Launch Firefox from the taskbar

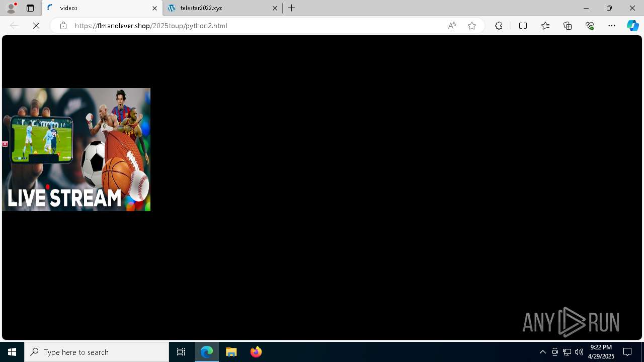(x=256, y=352)
